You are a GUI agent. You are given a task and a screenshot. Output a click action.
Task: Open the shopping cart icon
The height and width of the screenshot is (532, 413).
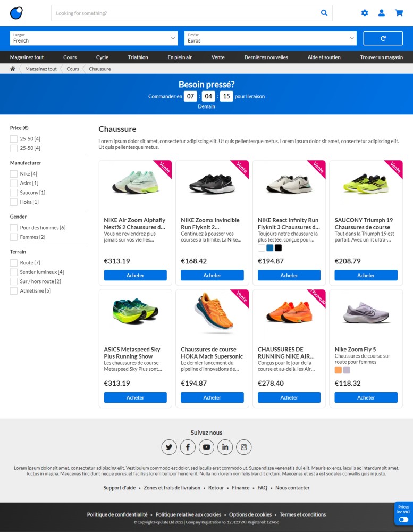click(x=399, y=13)
